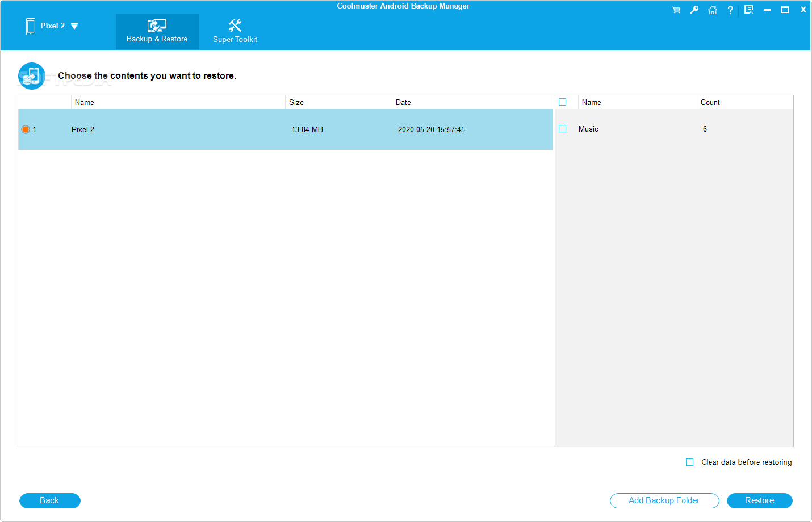812x522 pixels.
Task: Maximize the application window
Action: (x=785, y=10)
